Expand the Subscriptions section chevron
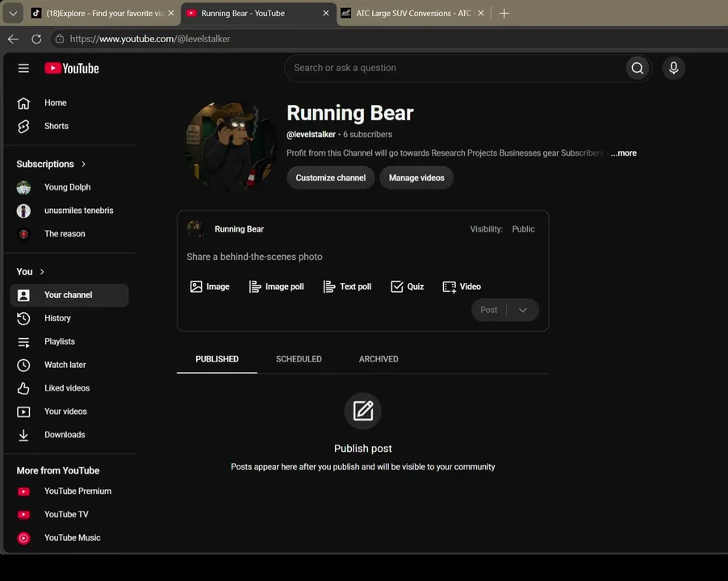Image resolution: width=728 pixels, height=581 pixels. click(x=84, y=165)
